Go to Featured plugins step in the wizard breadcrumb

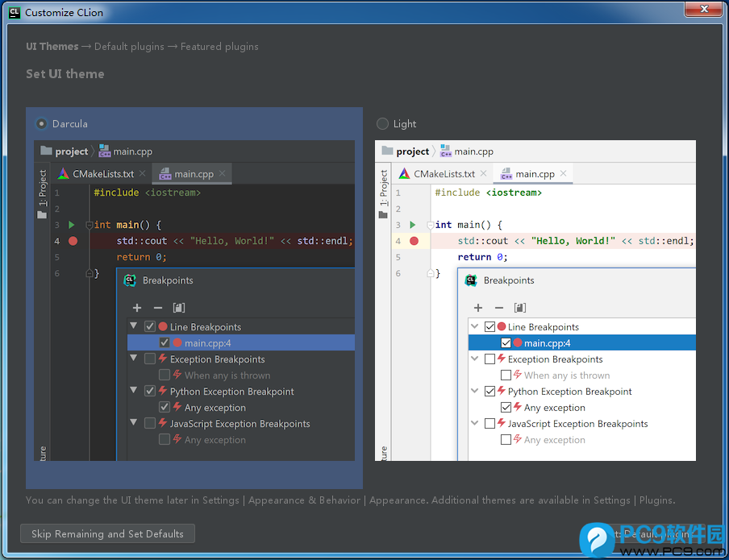pos(219,47)
